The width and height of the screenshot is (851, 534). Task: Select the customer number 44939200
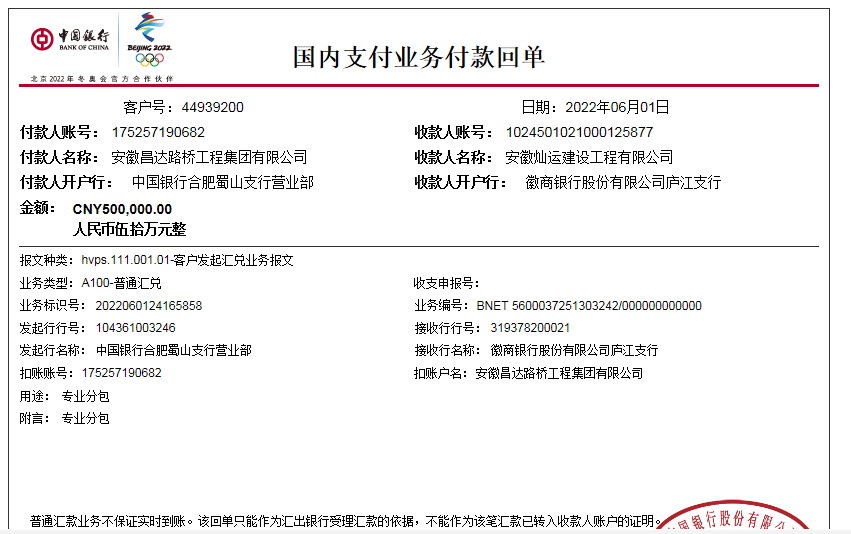[x=212, y=107]
